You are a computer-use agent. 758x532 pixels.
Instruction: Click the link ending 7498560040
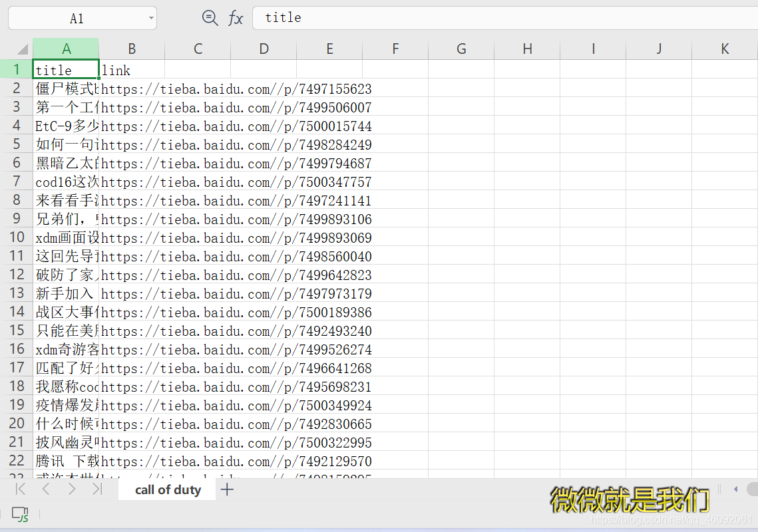236,256
